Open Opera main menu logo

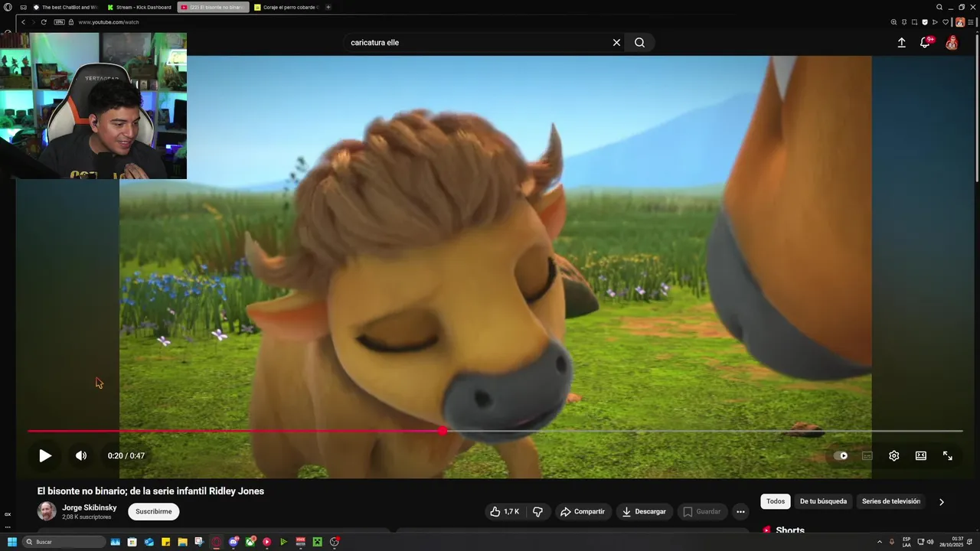(8, 7)
